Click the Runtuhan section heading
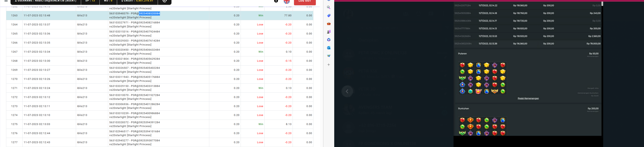Viewport: 644px width, 147px height. click(463, 109)
